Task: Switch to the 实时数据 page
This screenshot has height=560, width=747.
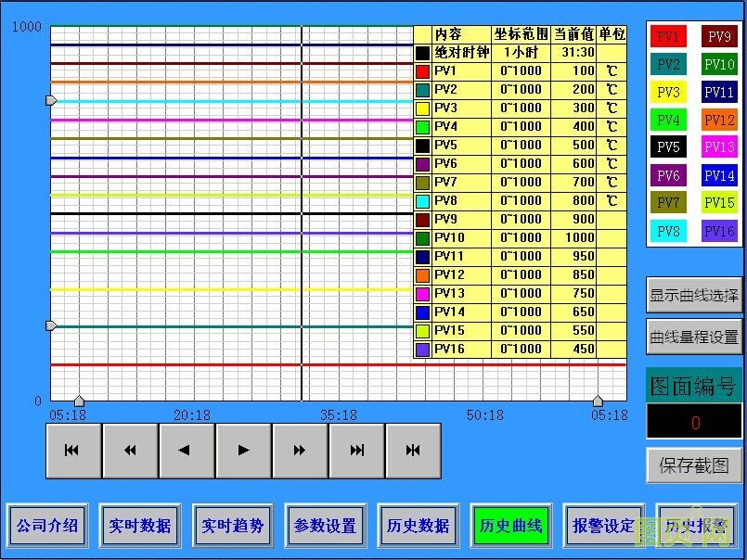Action: point(140,526)
